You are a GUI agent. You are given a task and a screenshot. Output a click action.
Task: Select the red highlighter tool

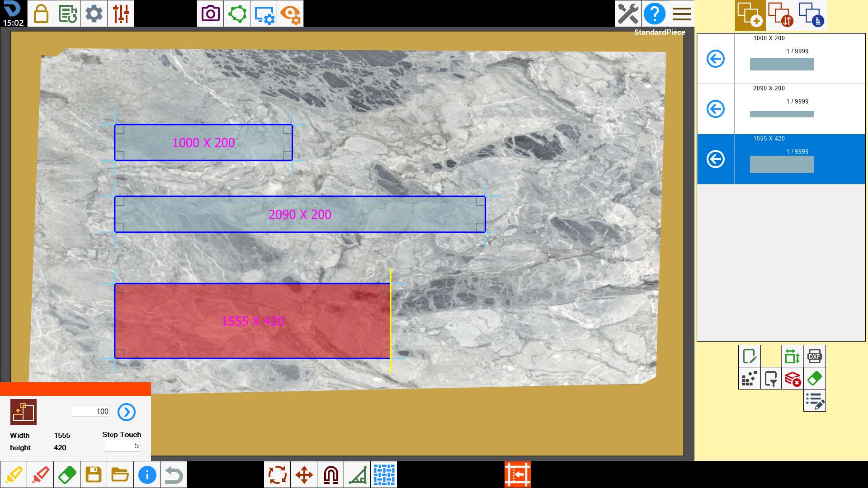point(40,475)
